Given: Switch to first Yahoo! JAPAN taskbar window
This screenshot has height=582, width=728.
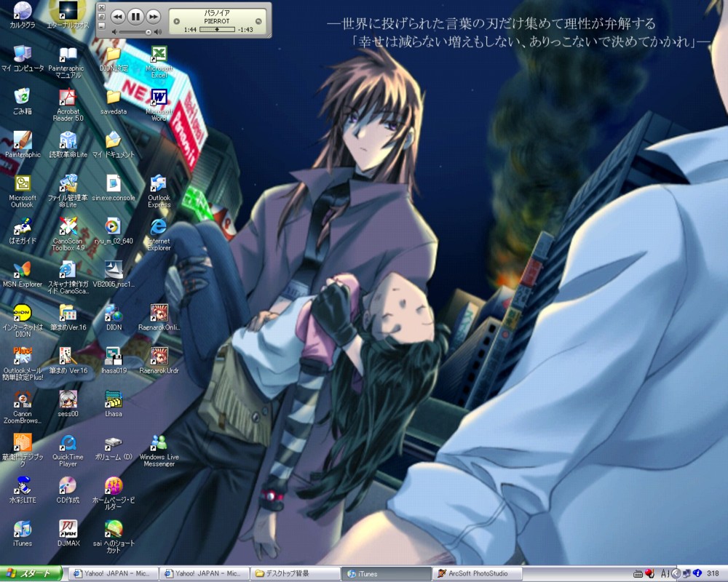Looking at the screenshot, I should pos(113,574).
